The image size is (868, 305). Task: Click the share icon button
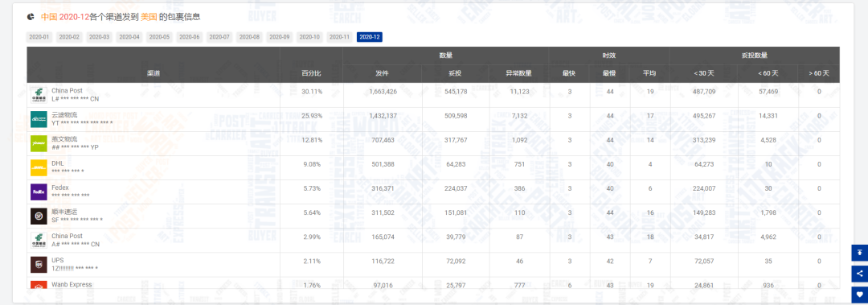(x=860, y=273)
